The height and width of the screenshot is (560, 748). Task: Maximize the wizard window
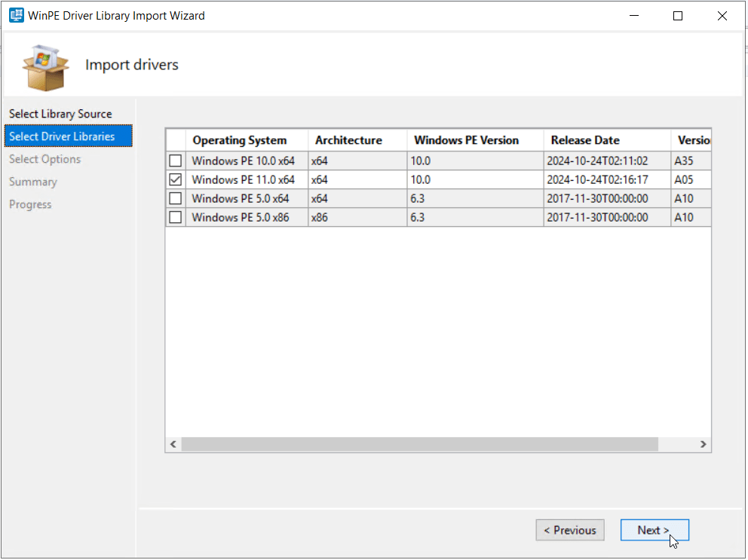[x=678, y=16]
